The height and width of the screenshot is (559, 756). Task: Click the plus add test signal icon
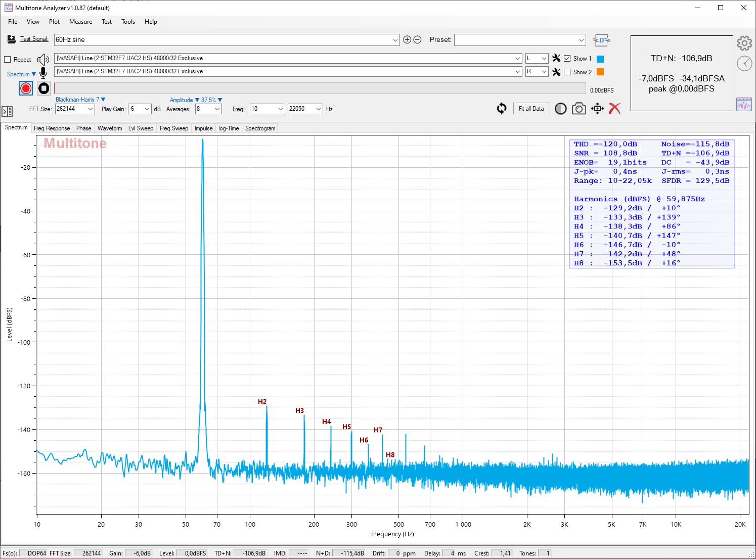coord(407,39)
